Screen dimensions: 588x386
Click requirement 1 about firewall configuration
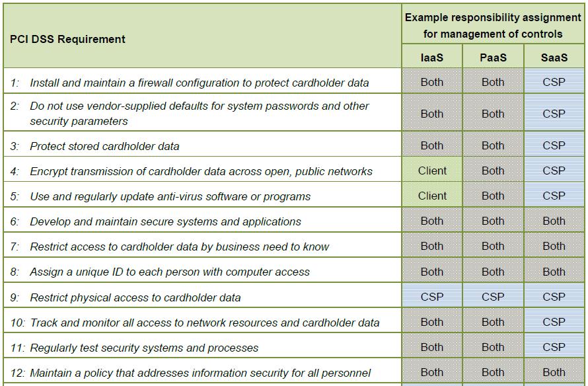tap(199, 83)
